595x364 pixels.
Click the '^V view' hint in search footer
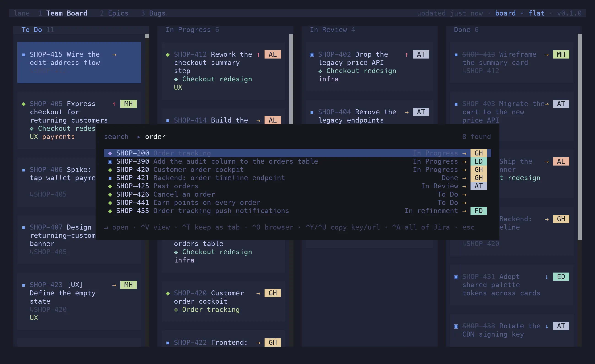click(x=155, y=227)
